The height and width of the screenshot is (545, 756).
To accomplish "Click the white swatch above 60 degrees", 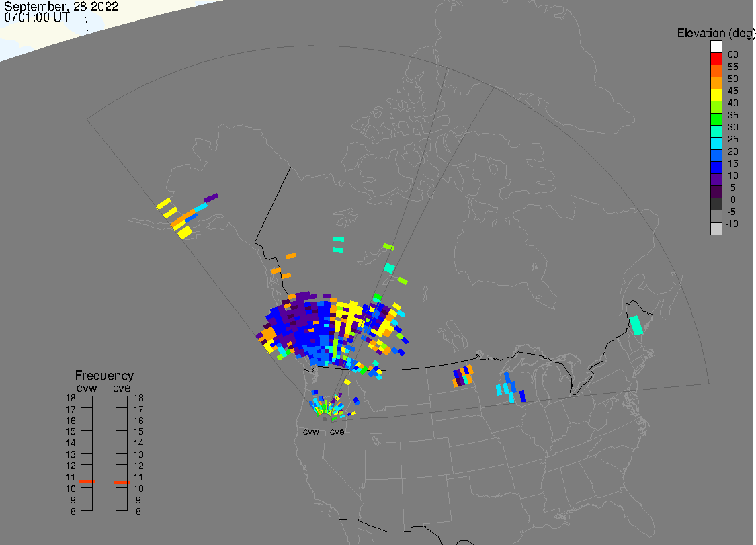I will point(716,47).
